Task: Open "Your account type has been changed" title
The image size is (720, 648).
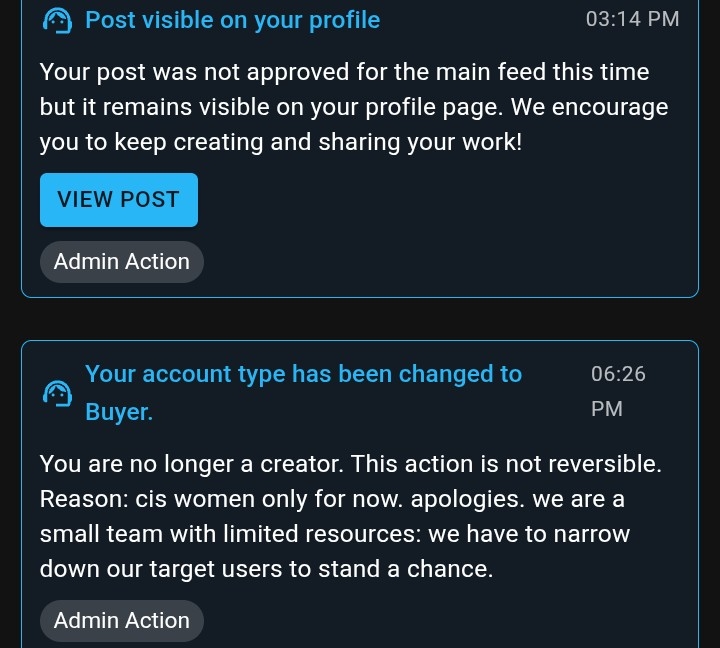Action: (303, 375)
